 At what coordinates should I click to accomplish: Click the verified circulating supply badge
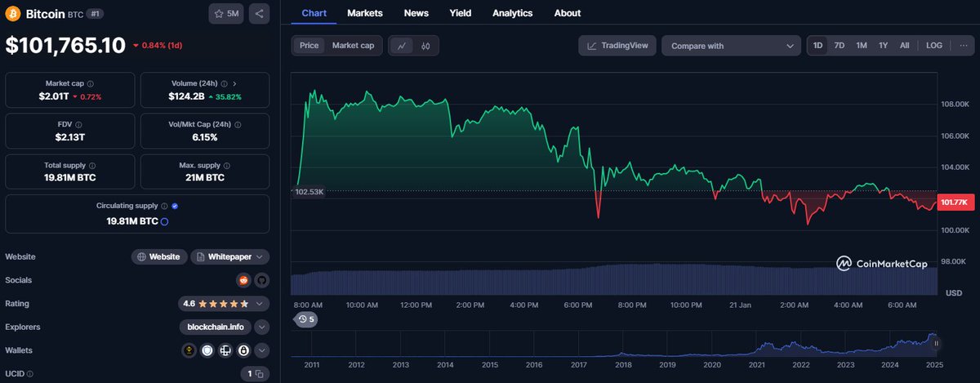(176, 207)
